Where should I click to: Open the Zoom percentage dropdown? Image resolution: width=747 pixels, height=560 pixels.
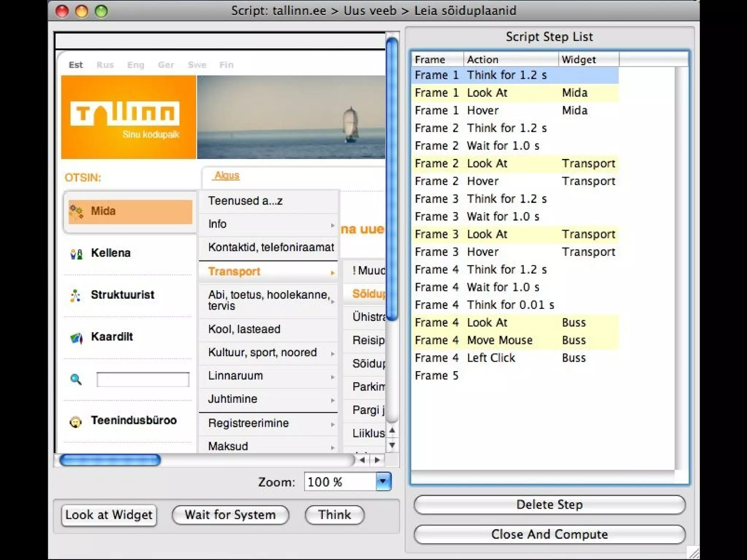[x=383, y=481]
